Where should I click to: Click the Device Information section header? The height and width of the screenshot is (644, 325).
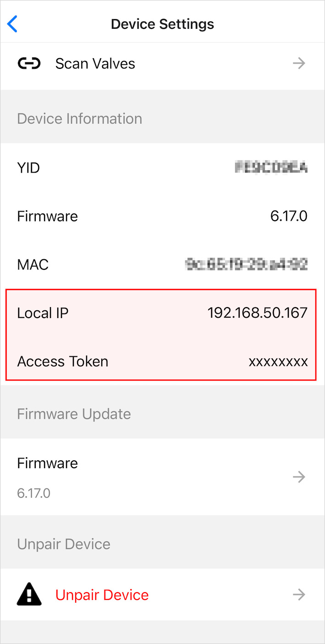click(x=79, y=118)
